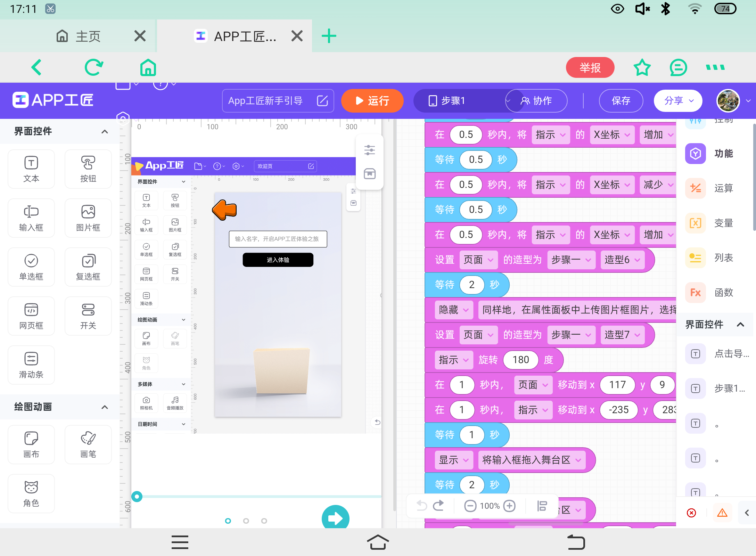Add the 开关 switch widget
The width and height of the screenshot is (756, 556).
pos(88,316)
